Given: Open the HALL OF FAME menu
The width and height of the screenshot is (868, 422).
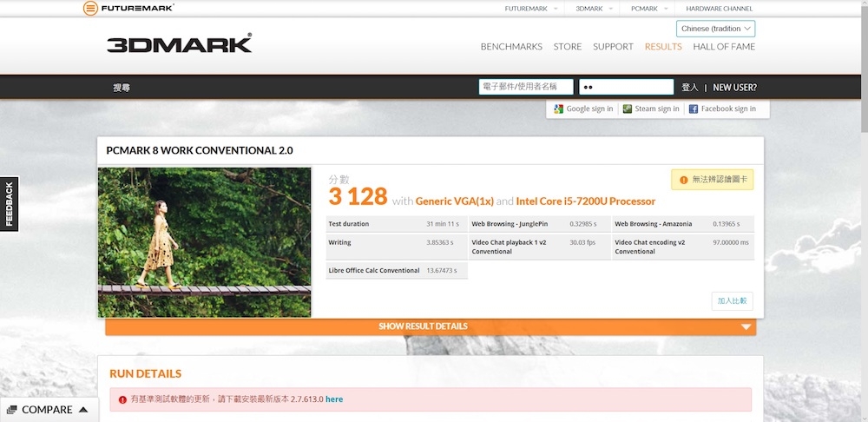Looking at the screenshot, I should 724,47.
